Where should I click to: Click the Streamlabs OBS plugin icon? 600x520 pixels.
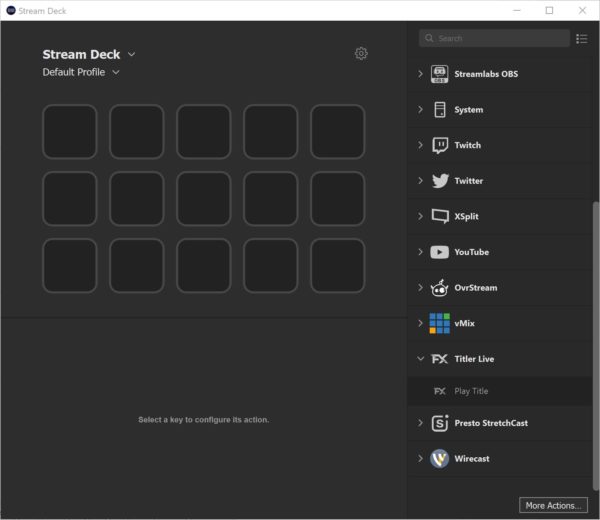coord(440,74)
